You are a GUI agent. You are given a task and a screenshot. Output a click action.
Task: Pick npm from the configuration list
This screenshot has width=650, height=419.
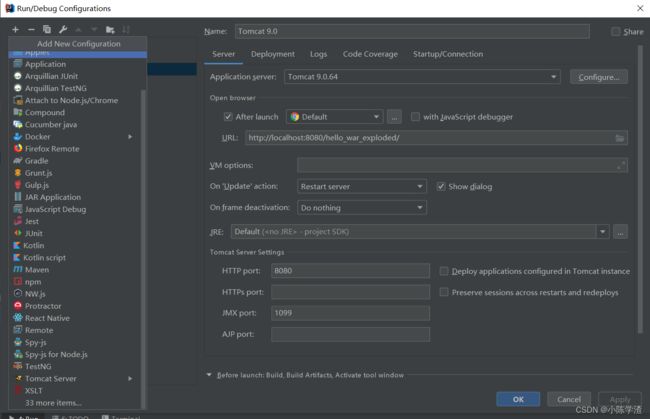point(78,282)
